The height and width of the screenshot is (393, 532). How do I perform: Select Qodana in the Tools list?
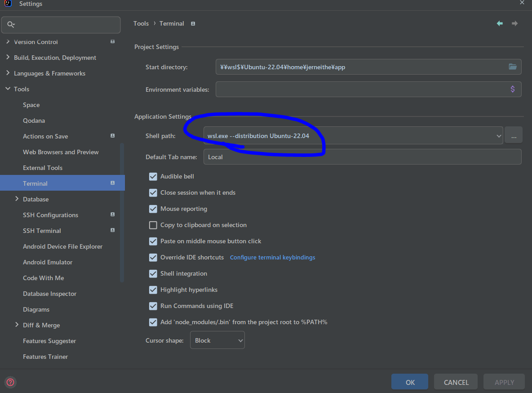pyautogui.click(x=34, y=121)
